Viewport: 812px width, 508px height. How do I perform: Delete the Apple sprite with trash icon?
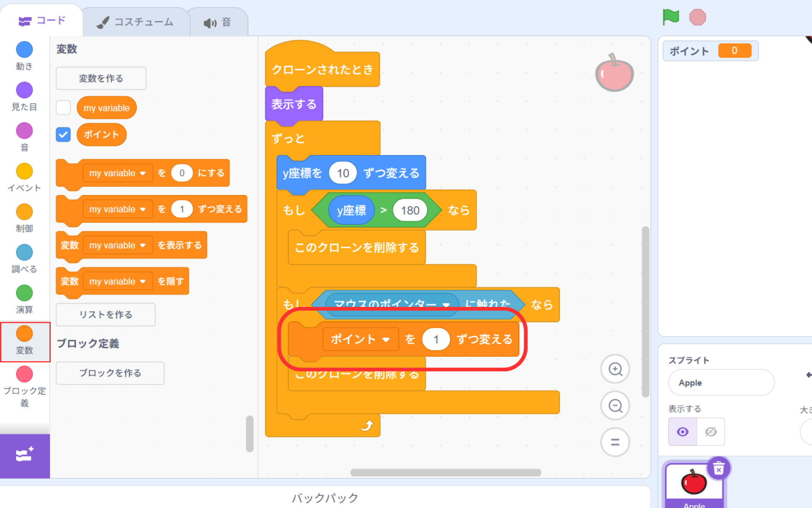click(x=719, y=469)
